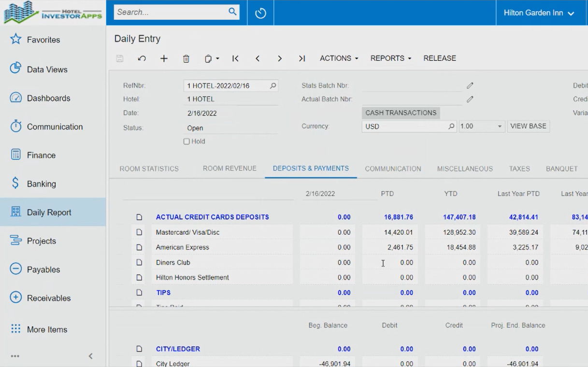Open the REPORTS dropdown menu
Viewport: 588px width, 367px height.
tap(390, 58)
